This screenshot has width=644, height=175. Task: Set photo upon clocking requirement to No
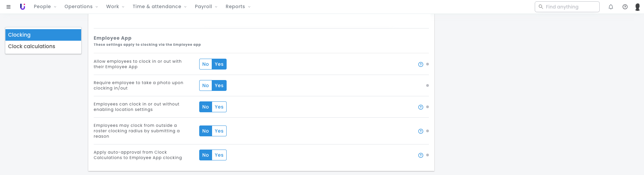coord(206,85)
